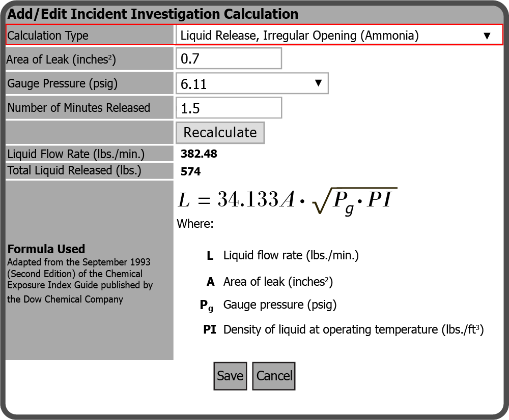Open the Calculation Type dropdown
509x420 pixels.
click(x=338, y=36)
